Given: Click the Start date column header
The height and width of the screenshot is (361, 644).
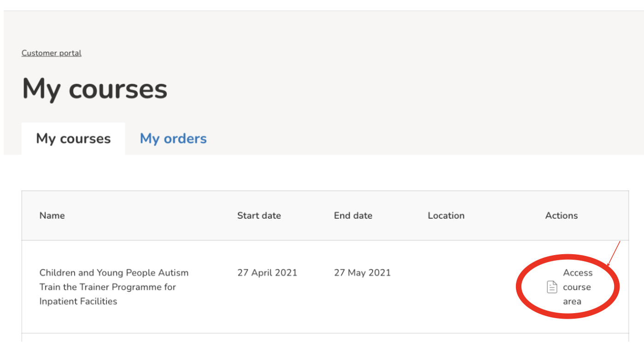Looking at the screenshot, I should click(259, 215).
